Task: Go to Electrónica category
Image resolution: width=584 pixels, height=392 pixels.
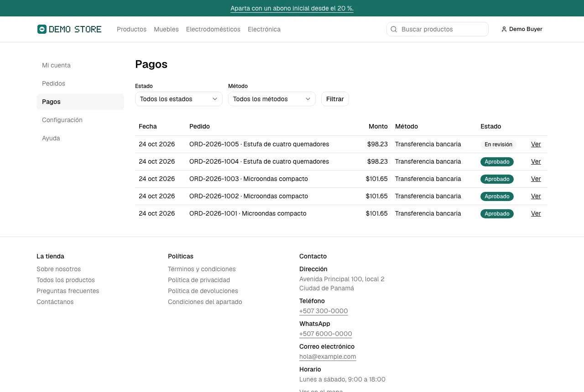Action: pyautogui.click(x=264, y=29)
